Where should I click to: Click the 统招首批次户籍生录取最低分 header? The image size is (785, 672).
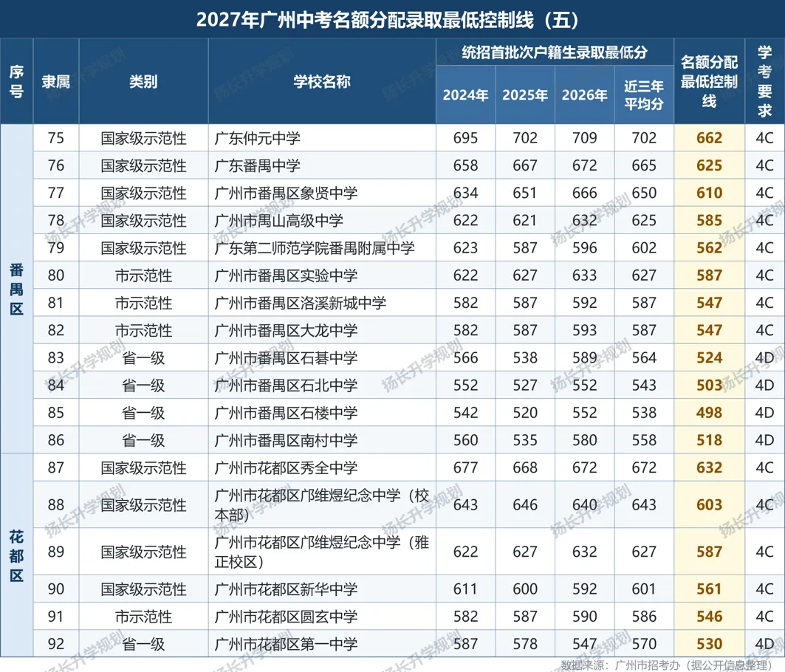[x=555, y=52]
